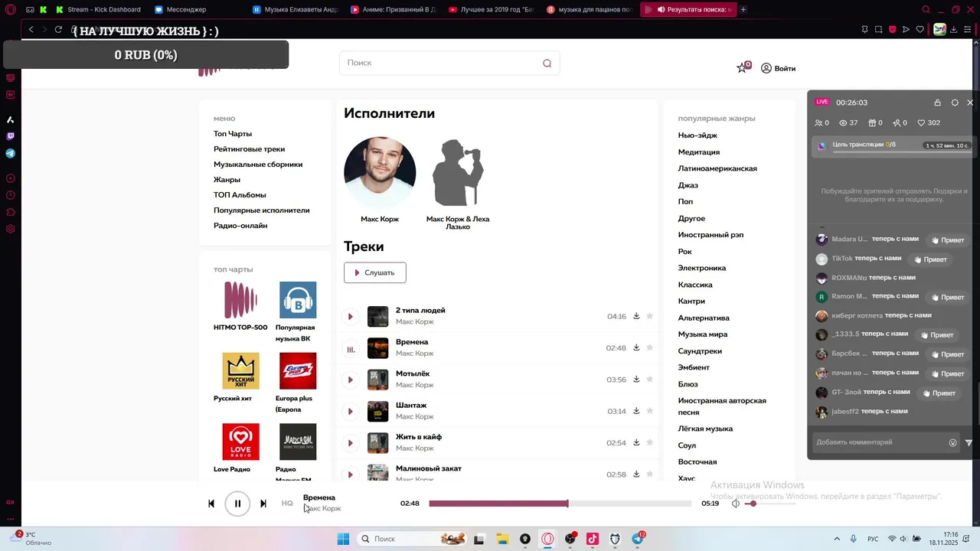Skip to previous track in player
Screen dimensions: 980x551
(211, 504)
